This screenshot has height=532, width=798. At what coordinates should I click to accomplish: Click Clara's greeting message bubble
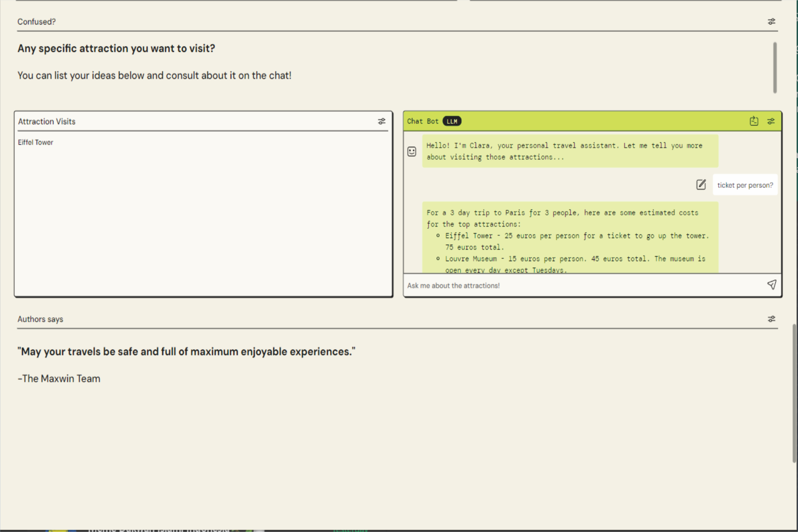tap(570, 151)
